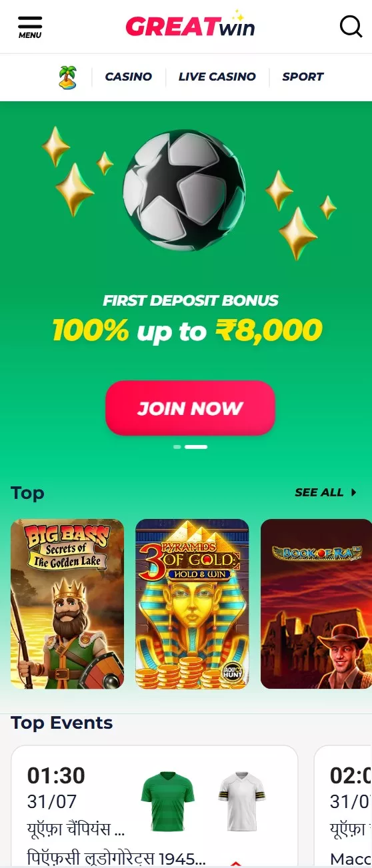
Task: Open the 01:30 top event card
Action: tap(154, 806)
